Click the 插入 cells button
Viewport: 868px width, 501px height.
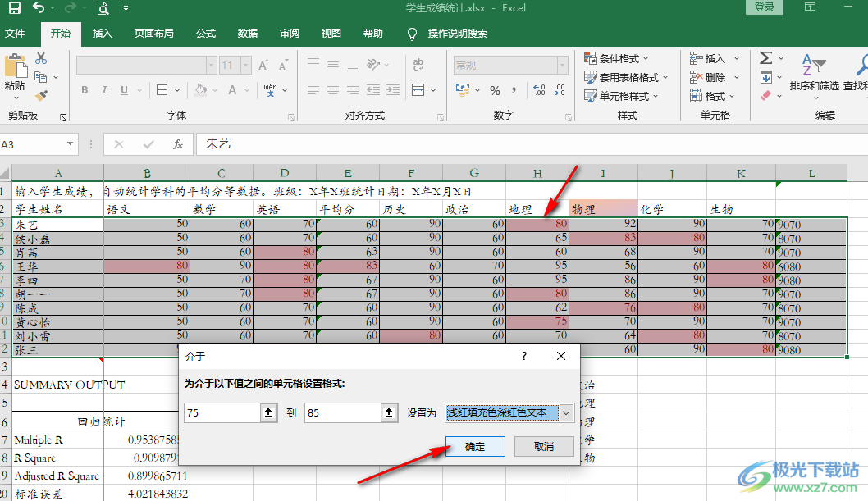(x=714, y=58)
